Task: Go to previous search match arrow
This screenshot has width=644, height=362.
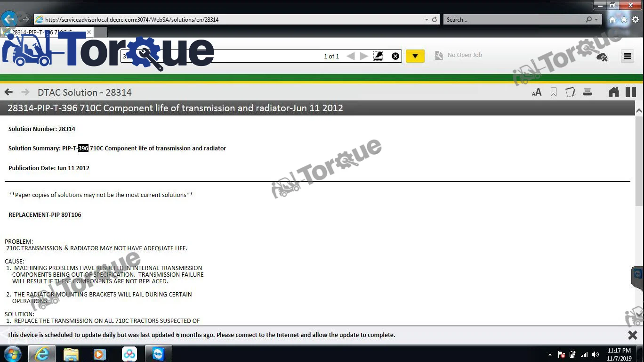Action: click(x=351, y=56)
